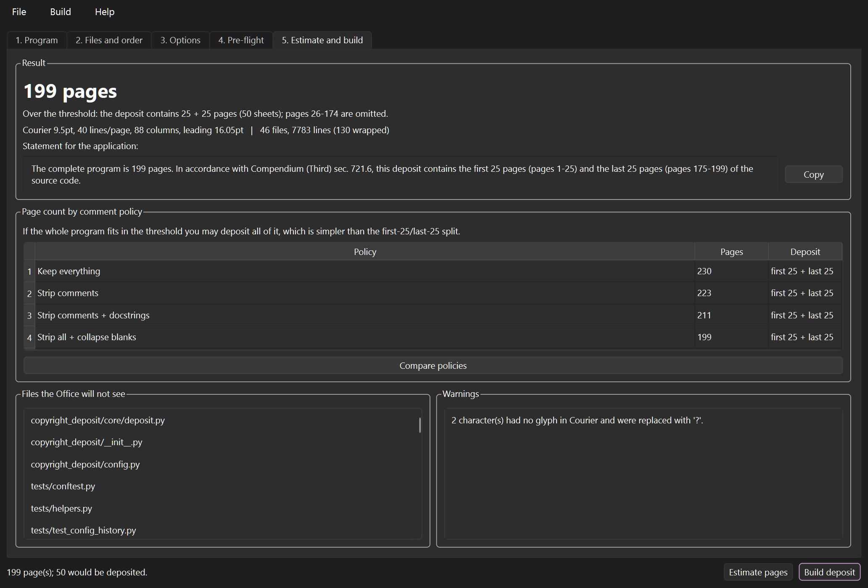868x588 pixels.
Task: Open the 4. Pre-flight tab
Action: (241, 40)
